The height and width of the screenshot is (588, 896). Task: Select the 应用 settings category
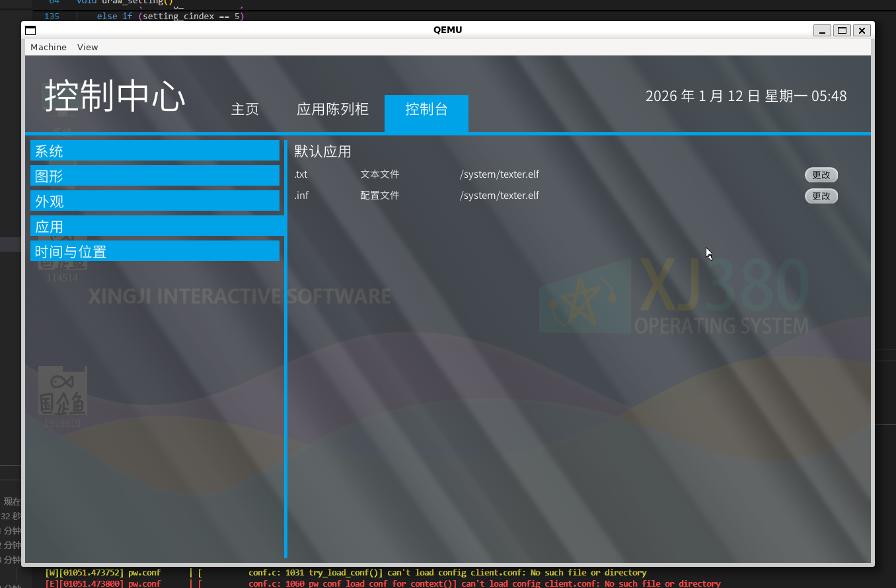coord(155,226)
